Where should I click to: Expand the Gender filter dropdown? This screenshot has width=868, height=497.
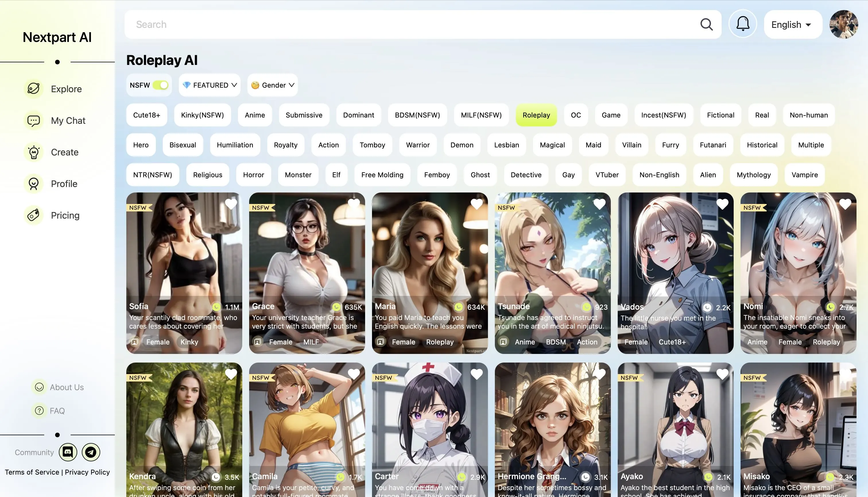pos(272,85)
